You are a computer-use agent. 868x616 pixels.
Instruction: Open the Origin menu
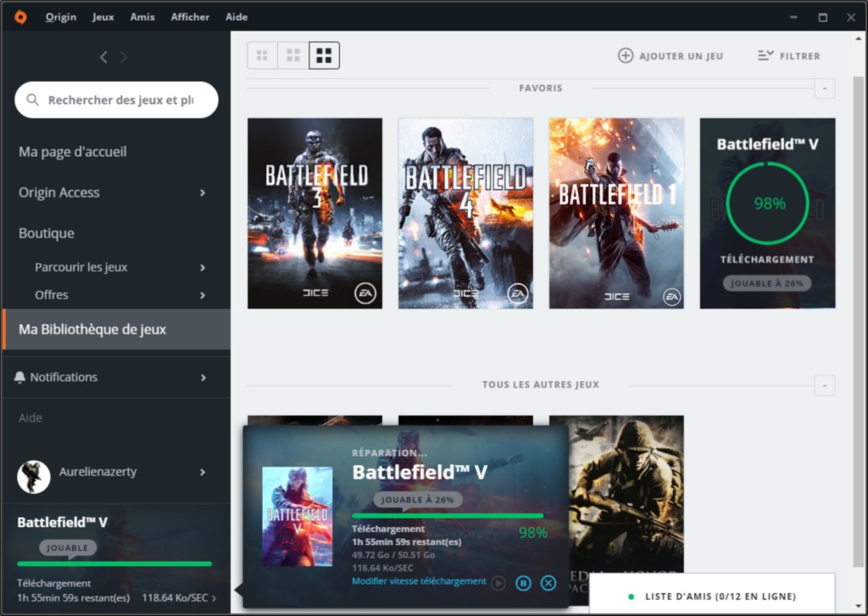[61, 17]
